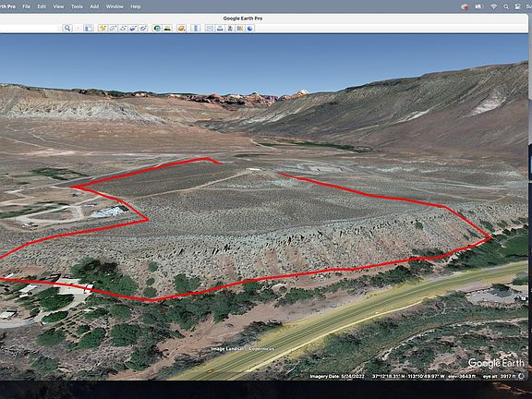
Task: Choose the Add Image Overlay tool
Action: click(133, 28)
